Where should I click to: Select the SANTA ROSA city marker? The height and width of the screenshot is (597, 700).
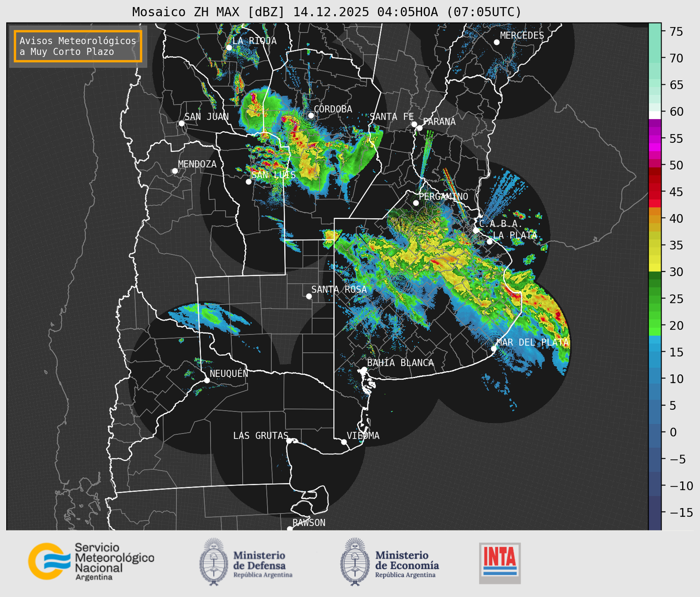point(309,296)
